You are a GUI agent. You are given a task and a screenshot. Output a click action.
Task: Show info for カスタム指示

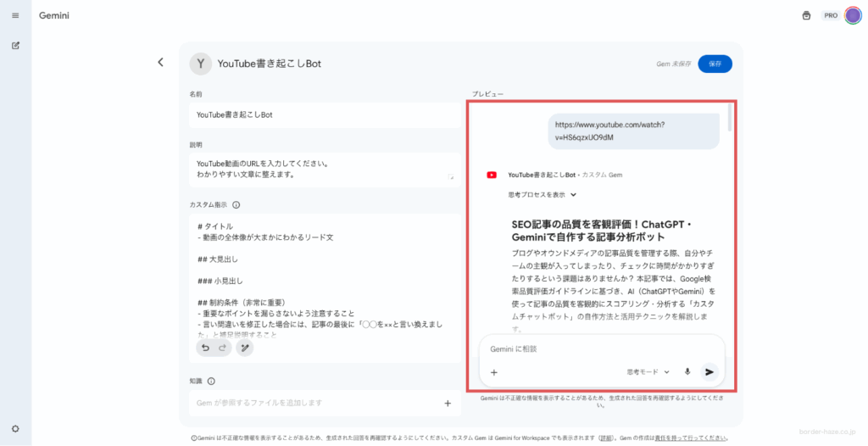236,205
